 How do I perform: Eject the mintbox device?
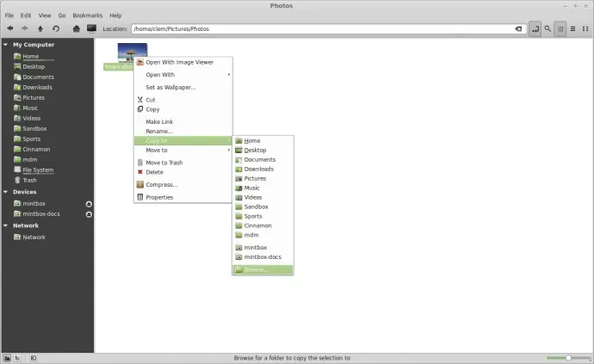tap(89, 204)
